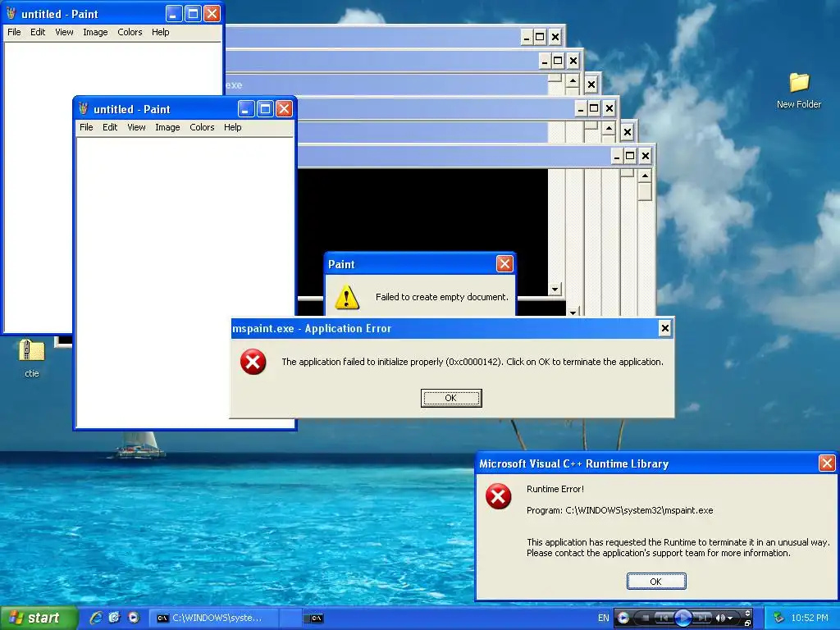Select the New Folder desktop icon
This screenshot has height=630, width=840.
pyautogui.click(x=799, y=90)
